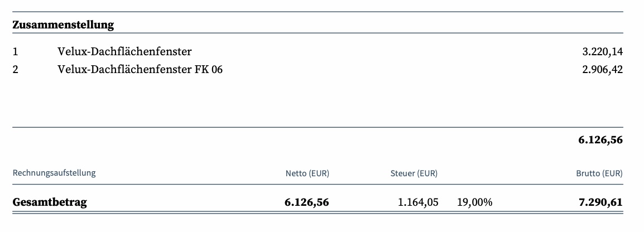Click the Gesamtbetrag label
The image size is (644, 232).
pos(50,202)
